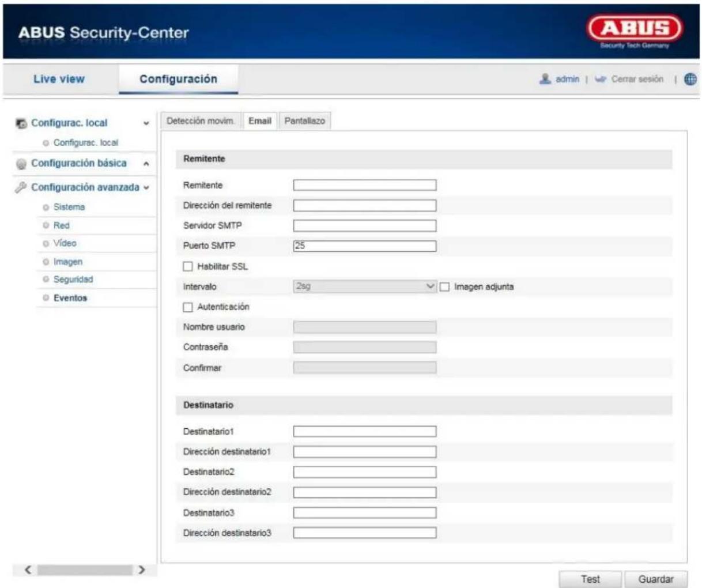The width and height of the screenshot is (702, 588).
Task: Select the Email tab
Action: click(260, 121)
